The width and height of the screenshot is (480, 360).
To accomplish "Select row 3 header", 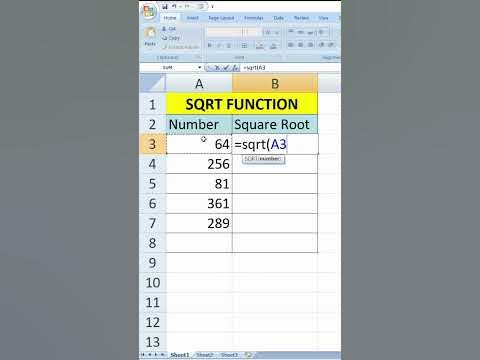I will click(x=152, y=144).
